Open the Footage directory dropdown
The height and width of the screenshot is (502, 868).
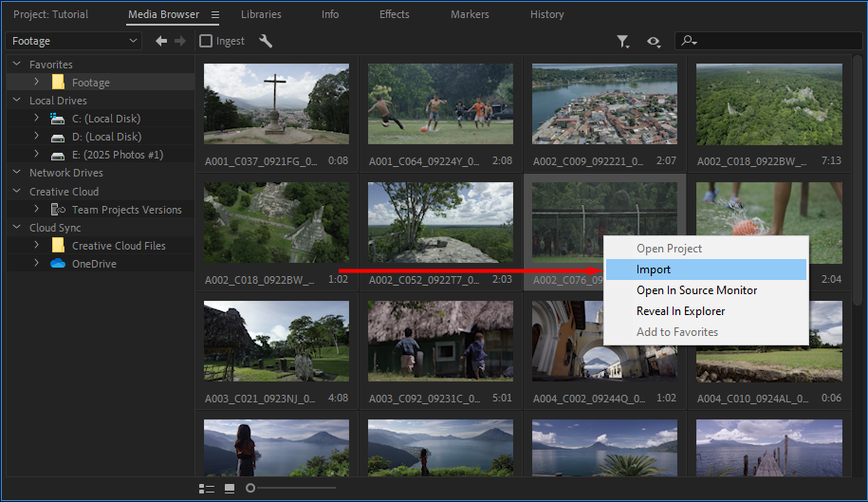[x=74, y=41]
